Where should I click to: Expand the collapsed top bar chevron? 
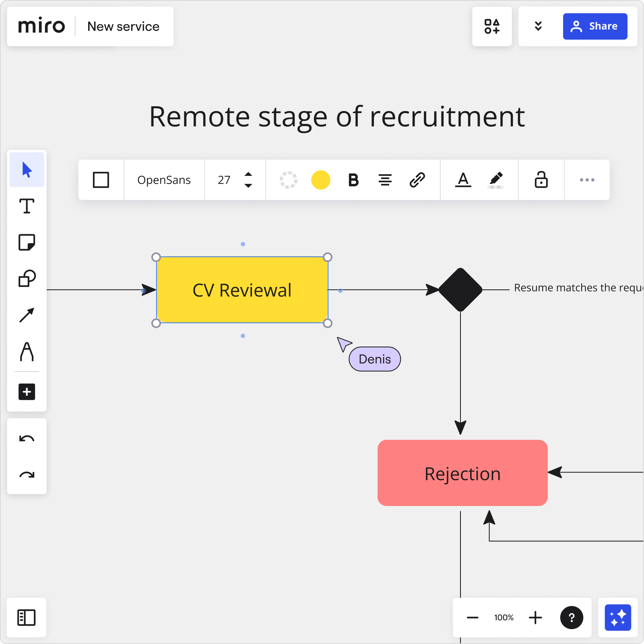coord(538,27)
